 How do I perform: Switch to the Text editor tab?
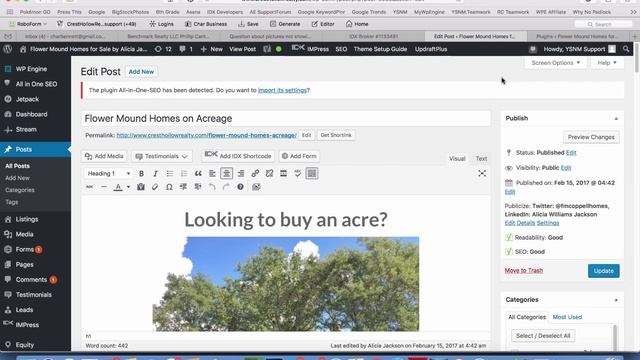(x=481, y=159)
